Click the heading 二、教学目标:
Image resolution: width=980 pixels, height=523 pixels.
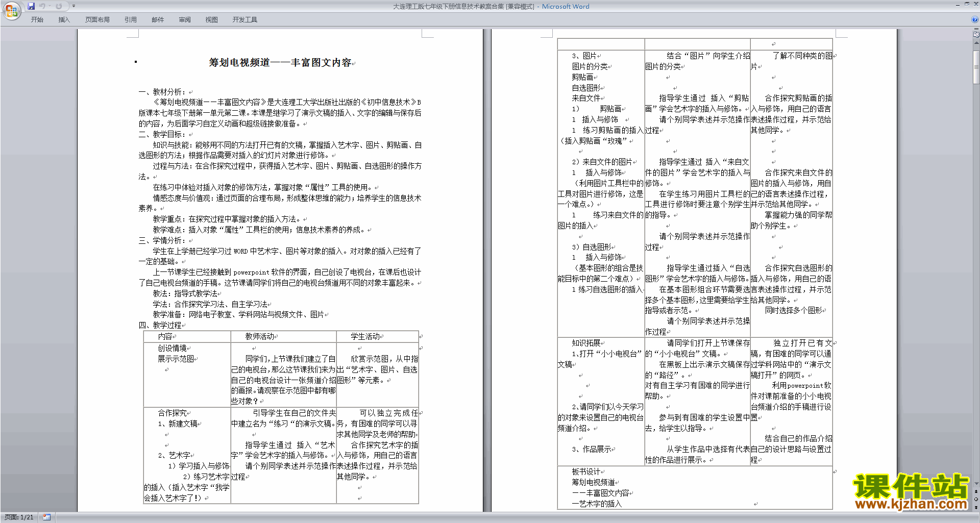[163, 134]
